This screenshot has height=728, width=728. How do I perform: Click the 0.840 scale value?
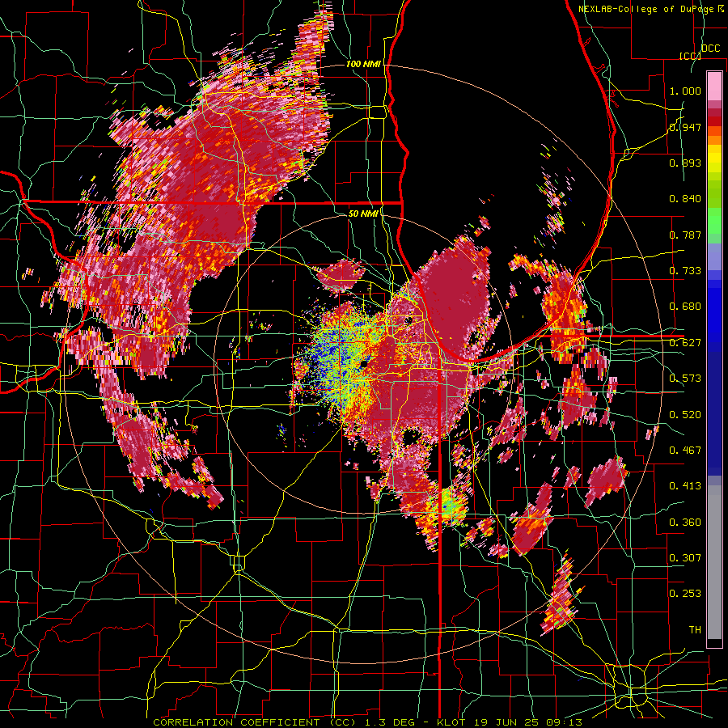click(x=685, y=199)
